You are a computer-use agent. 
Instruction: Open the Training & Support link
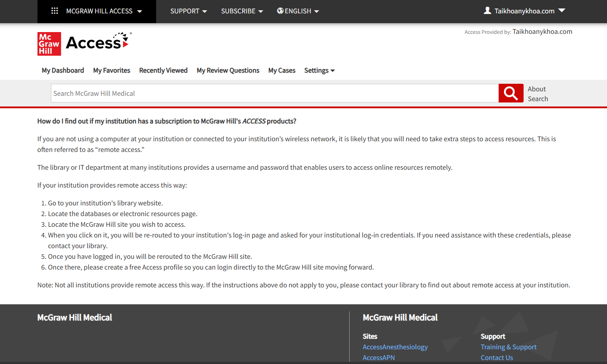(508, 347)
